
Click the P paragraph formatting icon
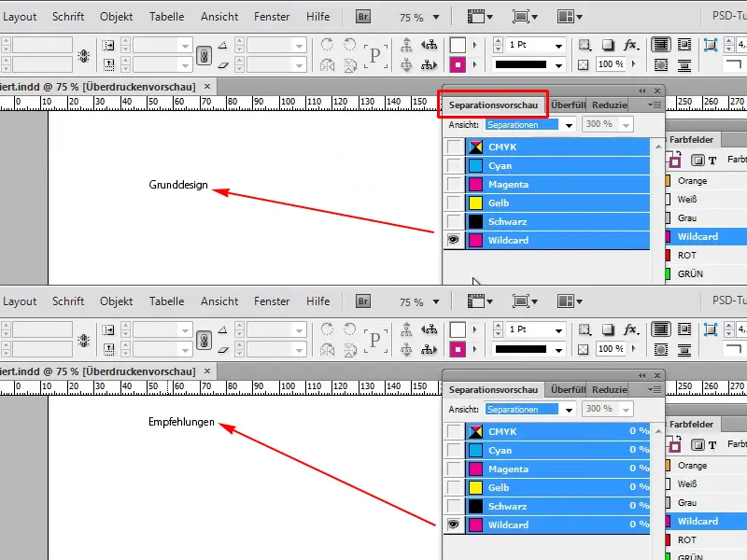point(375,53)
